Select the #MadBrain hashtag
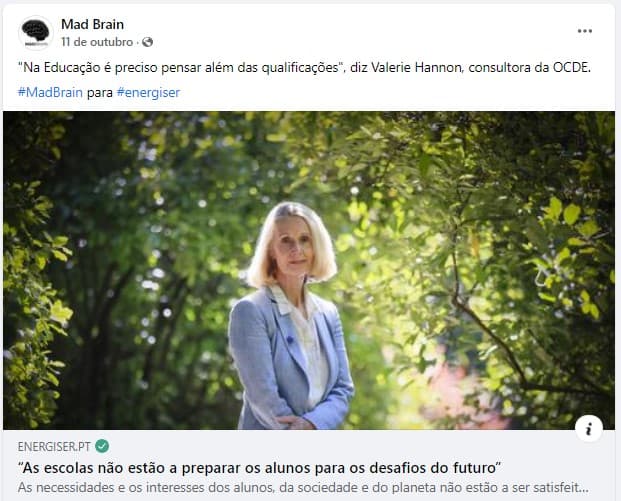The image size is (621, 501). click(50, 93)
